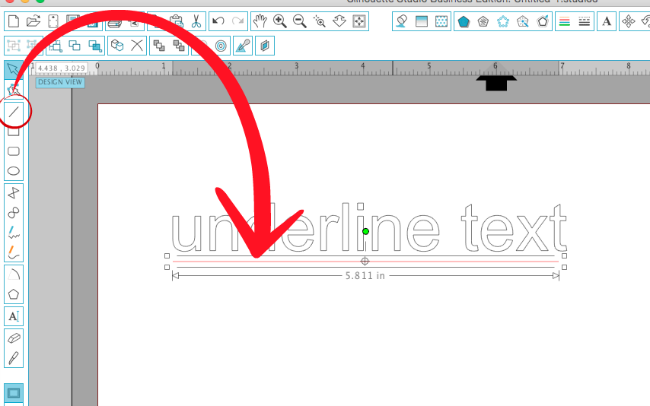This screenshot has width=650, height=406.
Task: Click the Duplicate overlapping squares icon
Action: (75, 45)
